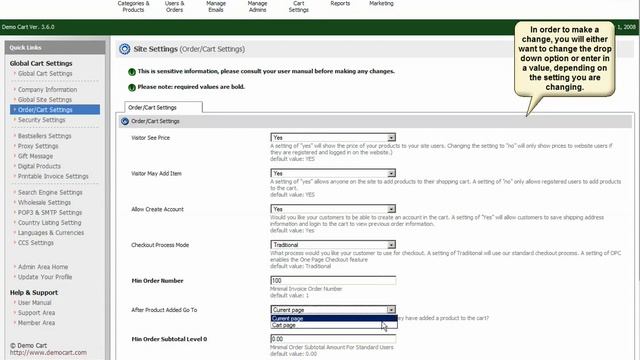Open Company Information sidebar link
Screen dimensions: 640x360
pyautogui.click(x=47, y=89)
